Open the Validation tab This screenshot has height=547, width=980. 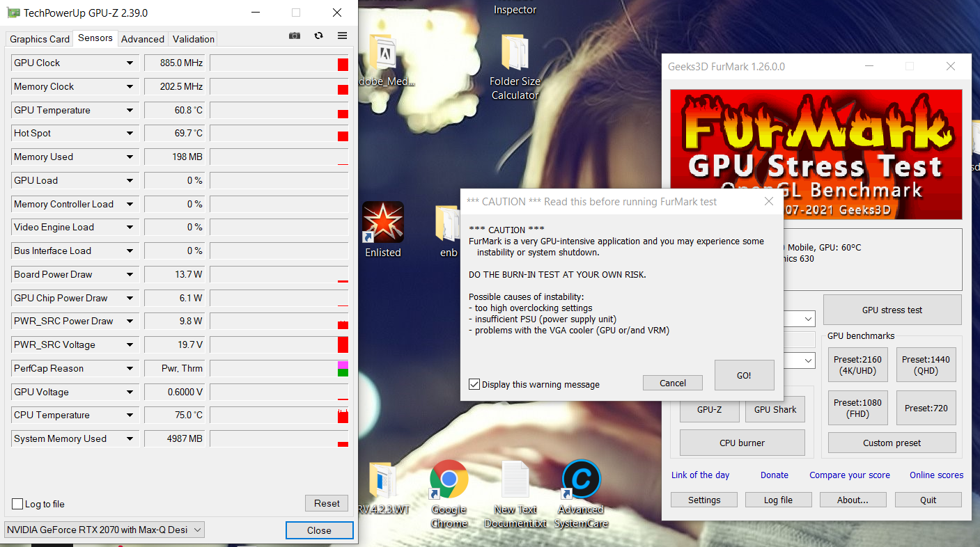point(194,39)
